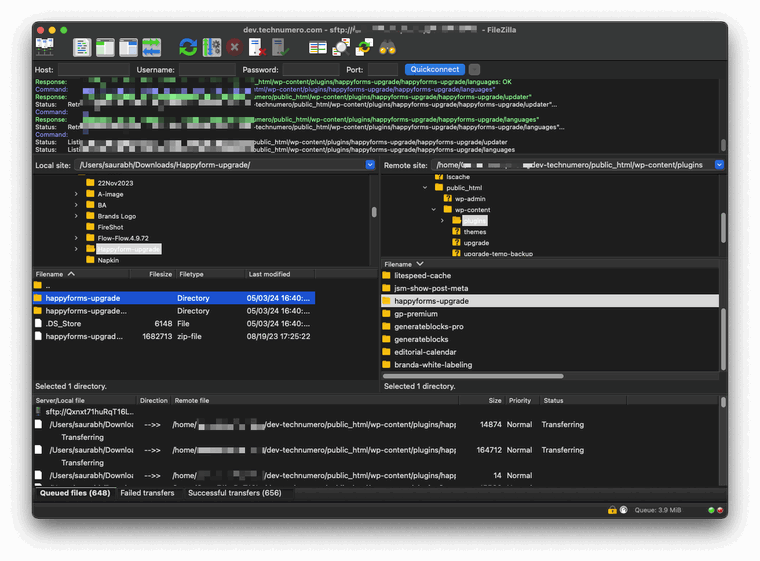The image size is (760, 561).
Task: Toggle the message log display
Action: [x=81, y=47]
